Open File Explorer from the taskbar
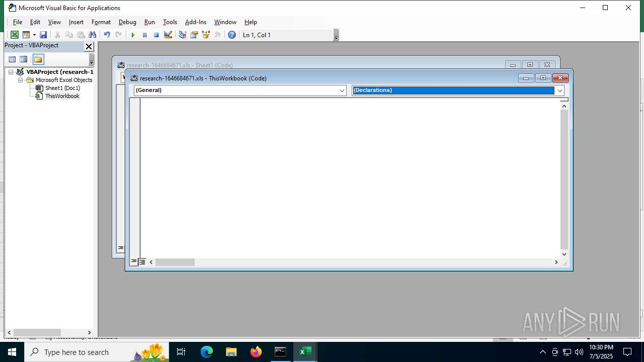This screenshot has width=644, height=362. click(231, 352)
